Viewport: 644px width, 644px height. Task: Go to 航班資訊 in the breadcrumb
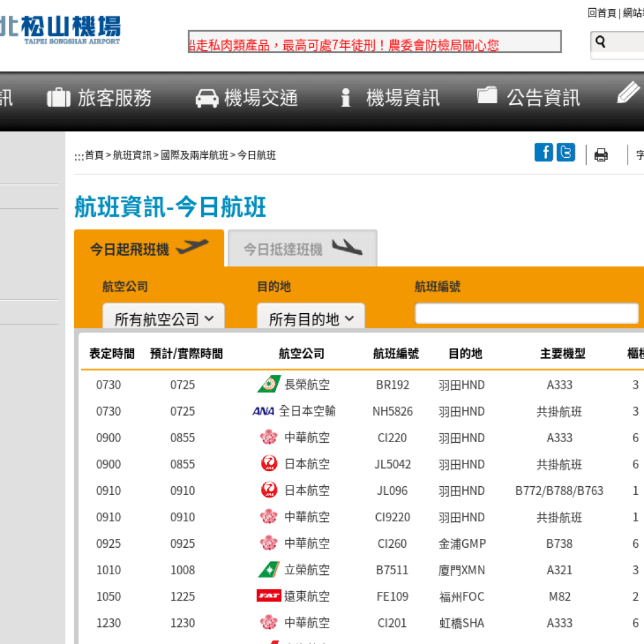click(x=132, y=155)
